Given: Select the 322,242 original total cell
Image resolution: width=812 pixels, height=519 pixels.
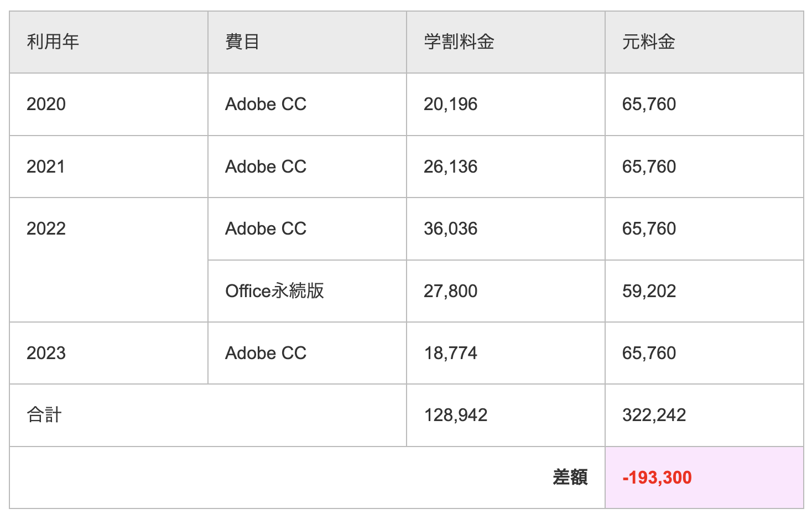Looking at the screenshot, I should [654, 415].
